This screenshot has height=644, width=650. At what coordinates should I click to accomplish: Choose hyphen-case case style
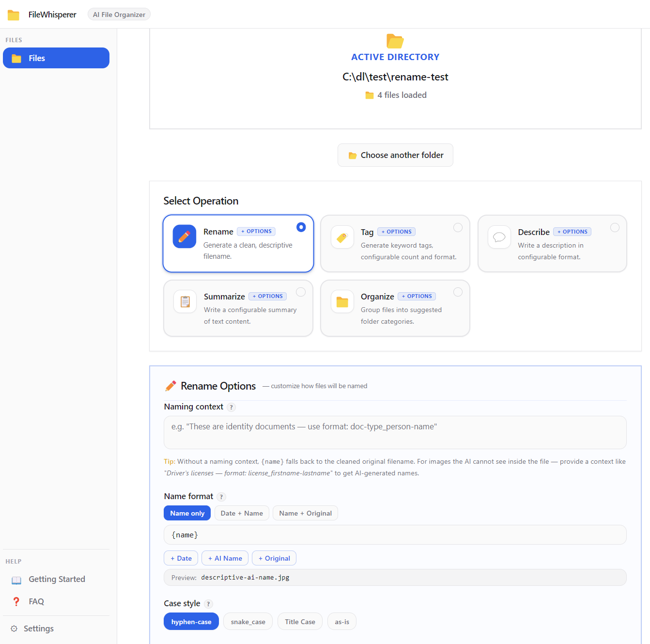coord(191,622)
